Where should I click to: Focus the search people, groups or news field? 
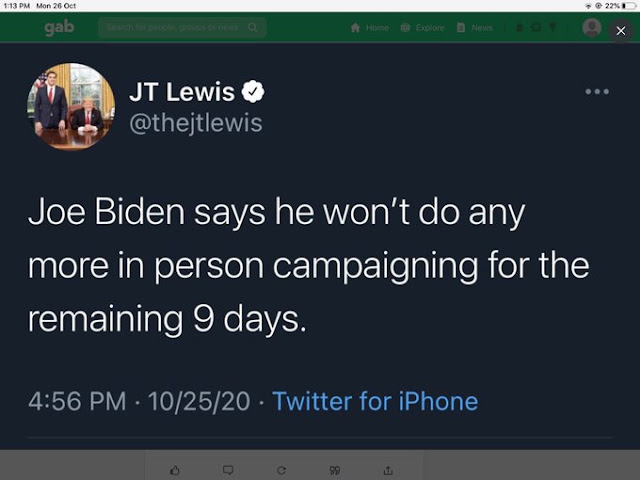coord(182,27)
